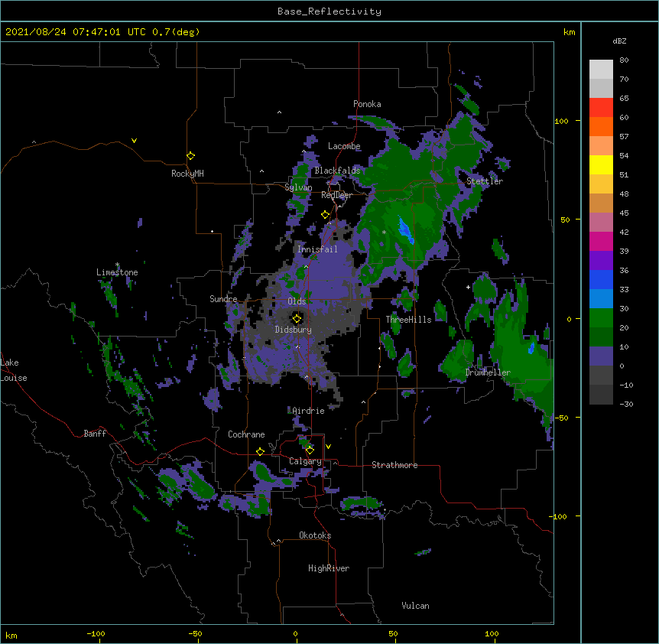This screenshot has height=644, width=659.
Task: Select the white caret marker southwest of Ponoka
Action: tap(279, 112)
